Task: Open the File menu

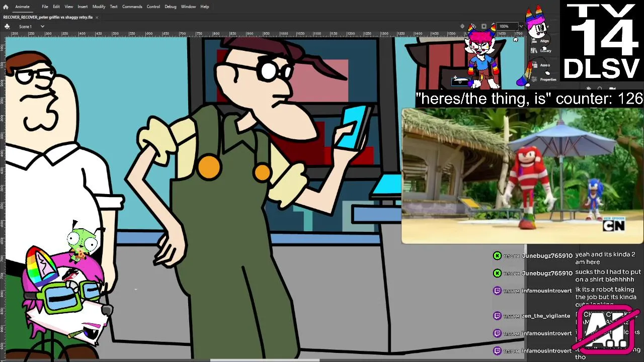Action: coord(45,7)
